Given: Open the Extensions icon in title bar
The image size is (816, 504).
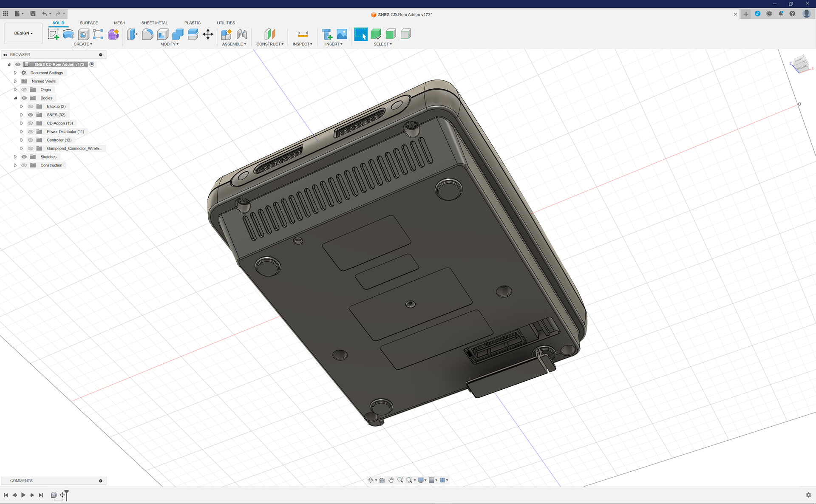Looking at the screenshot, I should pos(757,14).
